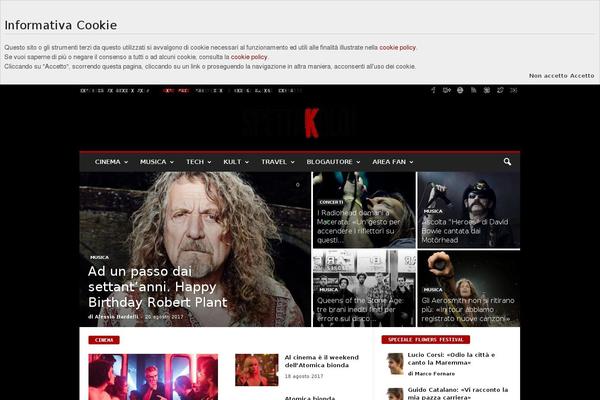Click the red CINEMA section label
600x400 pixels.
[104, 340]
